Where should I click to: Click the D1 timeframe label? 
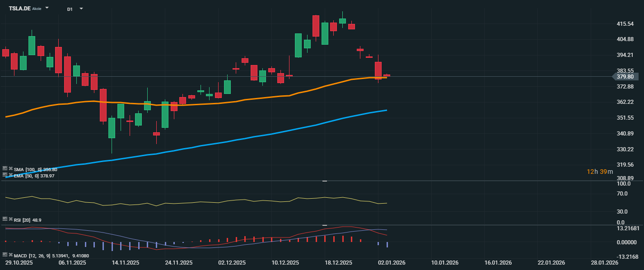point(70,9)
